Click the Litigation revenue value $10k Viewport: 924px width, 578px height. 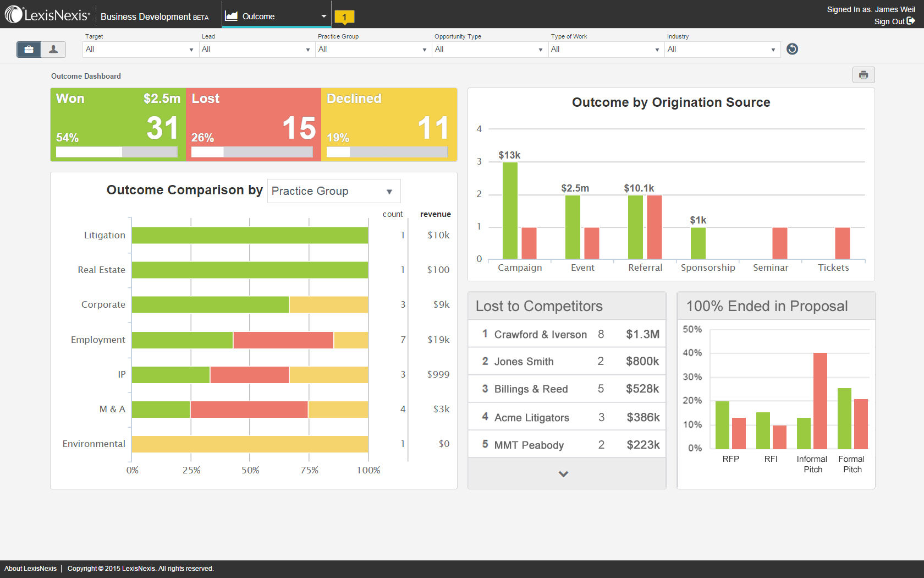coord(438,235)
